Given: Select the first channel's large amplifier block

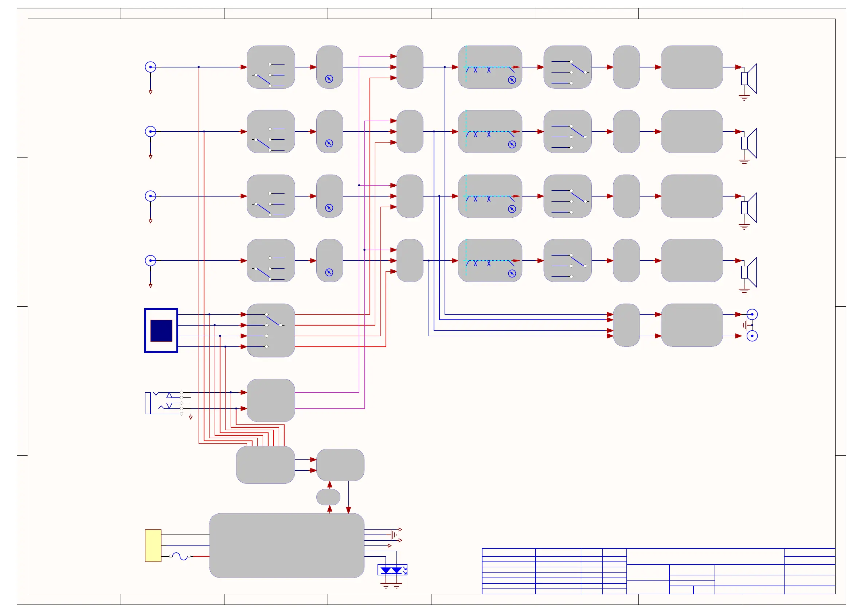Looking at the screenshot, I should [x=692, y=67].
